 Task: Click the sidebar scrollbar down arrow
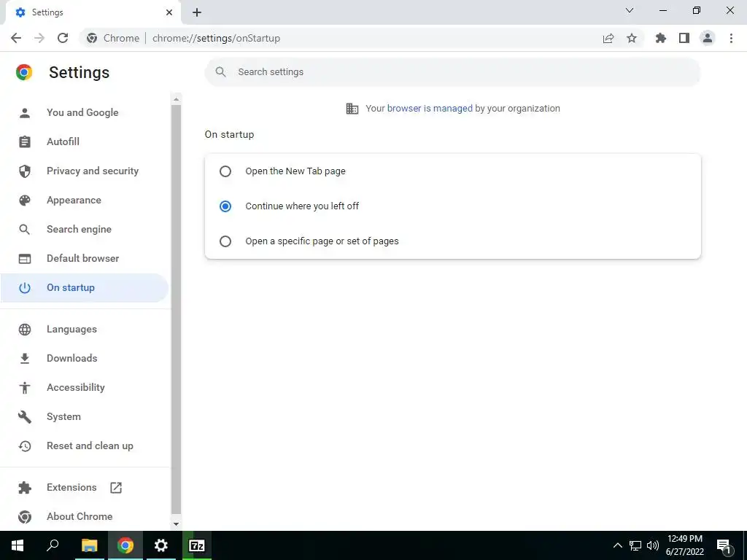click(x=177, y=524)
